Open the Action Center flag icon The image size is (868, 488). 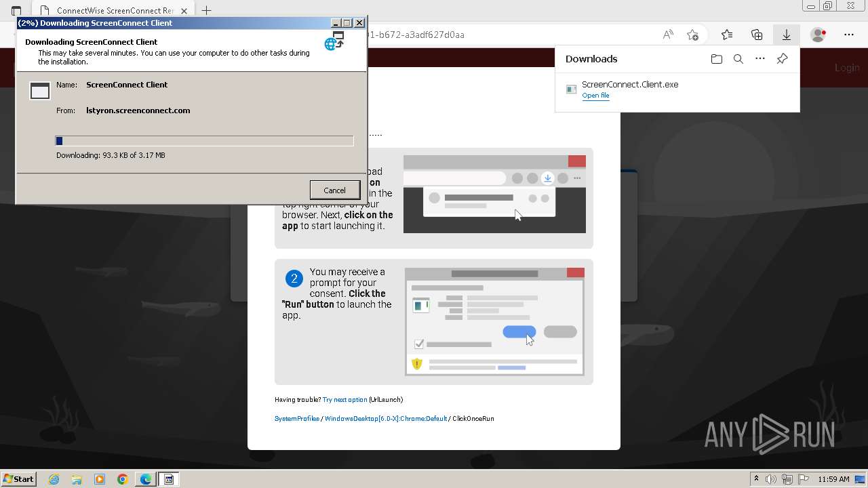(x=802, y=479)
